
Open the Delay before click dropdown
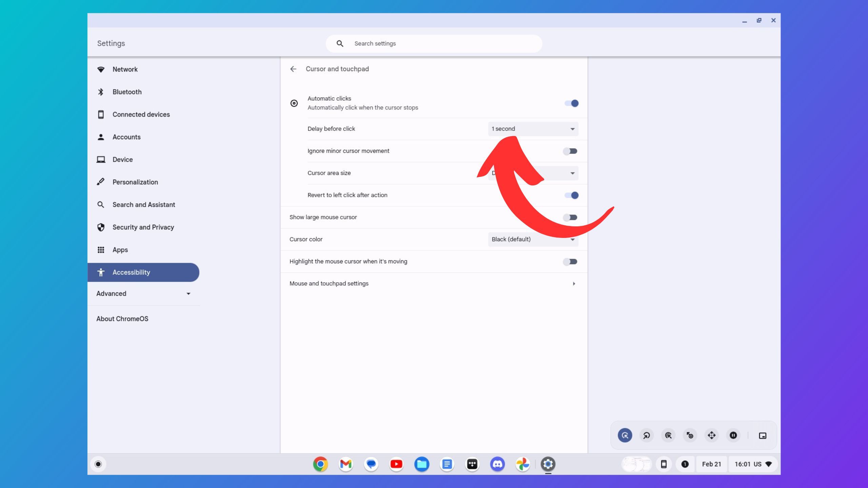pyautogui.click(x=533, y=129)
